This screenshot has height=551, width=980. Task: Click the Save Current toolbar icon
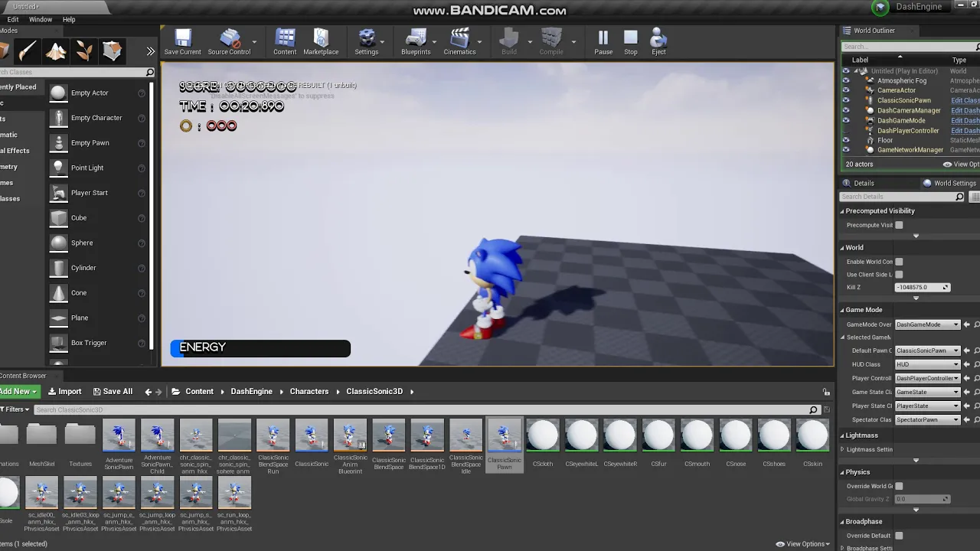point(182,42)
